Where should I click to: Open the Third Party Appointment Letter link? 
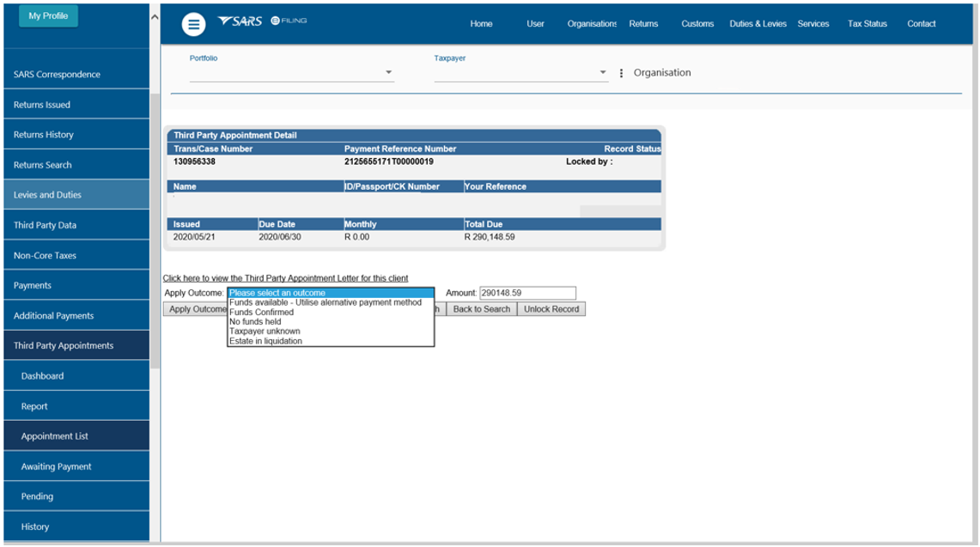pyautogui.click(x=285, y=278)
